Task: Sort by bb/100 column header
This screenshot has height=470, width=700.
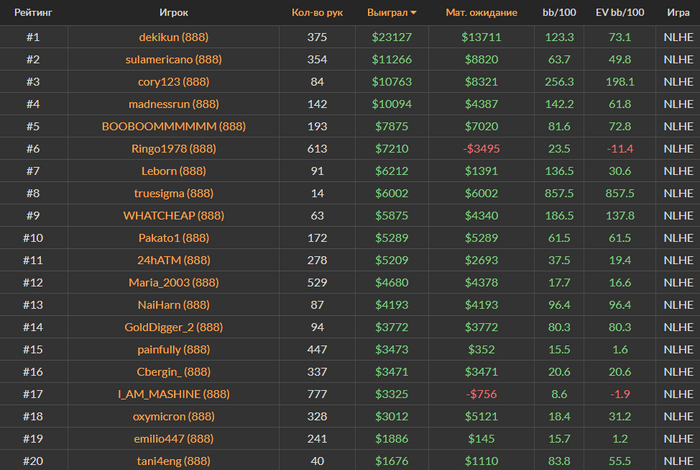Action: pyautogui.click(x=559, y=12)
